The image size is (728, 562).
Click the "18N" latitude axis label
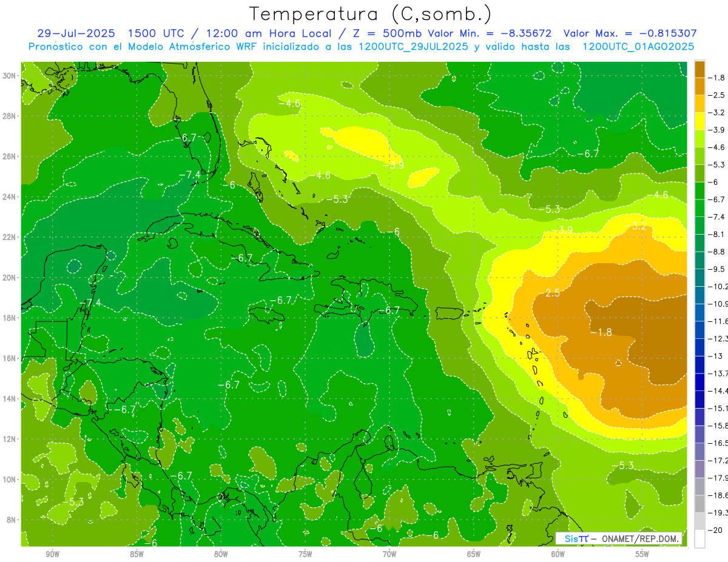coord(10,318)
